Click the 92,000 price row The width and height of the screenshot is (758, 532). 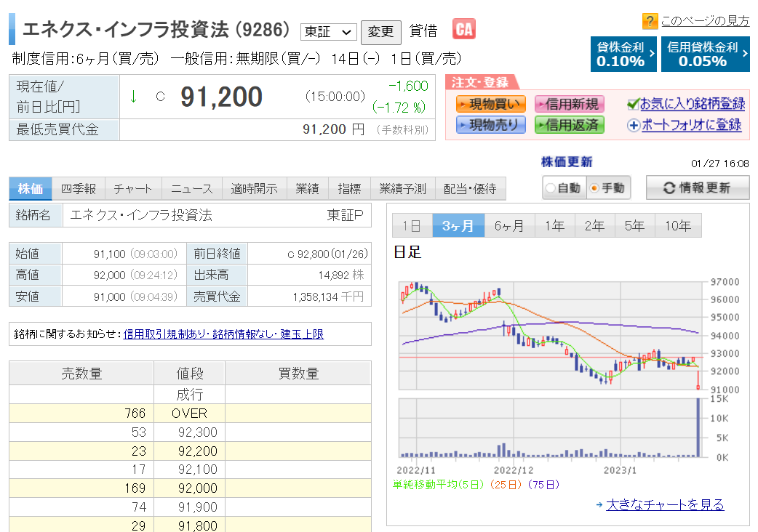190,488
